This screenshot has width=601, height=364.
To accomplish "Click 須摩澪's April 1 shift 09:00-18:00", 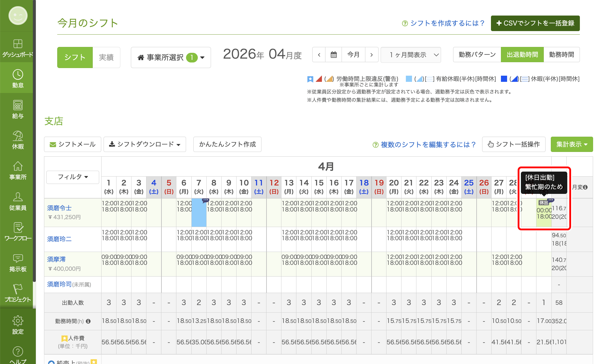I will click(109, 264).
